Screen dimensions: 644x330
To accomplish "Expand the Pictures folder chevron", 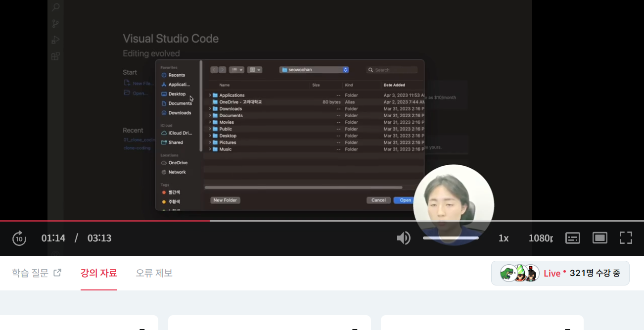I will pos(210,142).
